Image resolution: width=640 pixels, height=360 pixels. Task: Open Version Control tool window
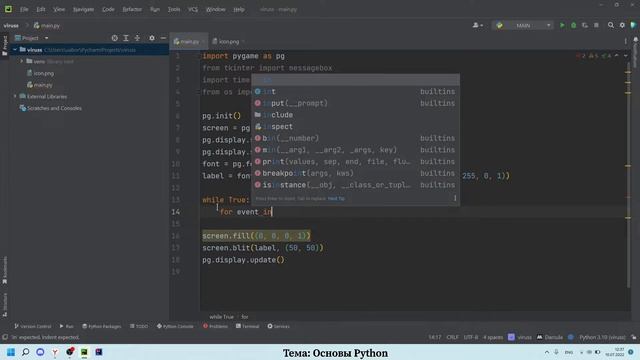(33, 327)
